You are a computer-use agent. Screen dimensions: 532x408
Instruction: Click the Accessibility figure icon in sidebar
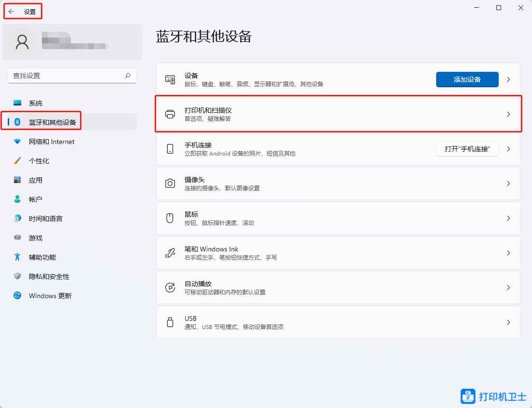(x=17, y=257)
